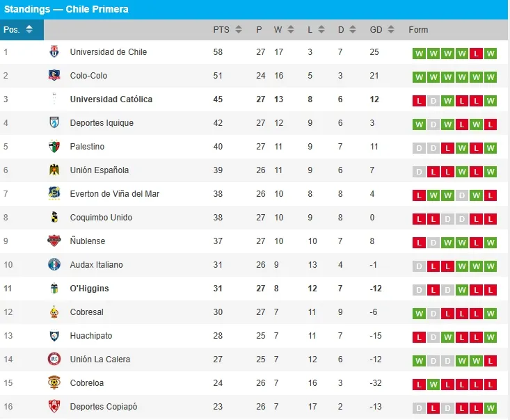Click the Audax Italiano crest icon
Screen dimensions: 510x420
[x=54, y=265]
